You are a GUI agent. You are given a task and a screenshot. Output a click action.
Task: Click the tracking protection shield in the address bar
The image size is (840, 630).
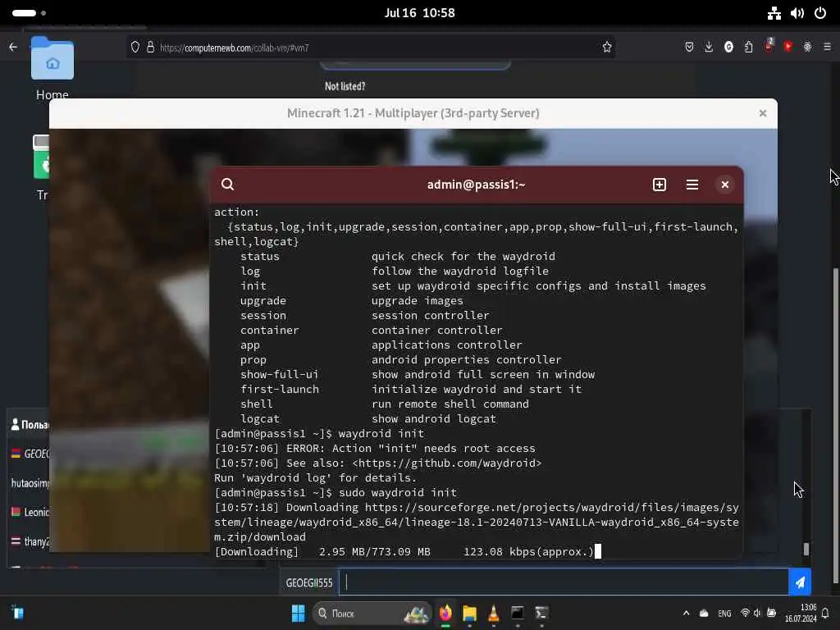(135, 47)
